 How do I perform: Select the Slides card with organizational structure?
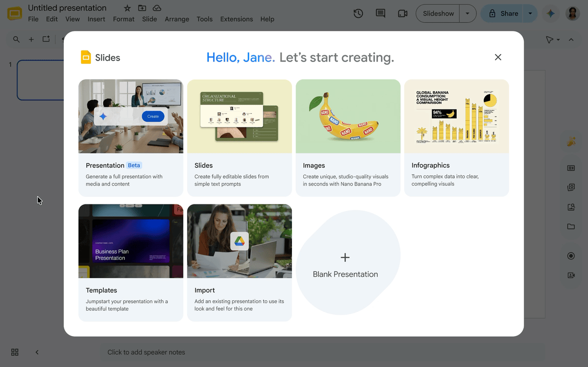pyautogui.click(x=239, y=138)
